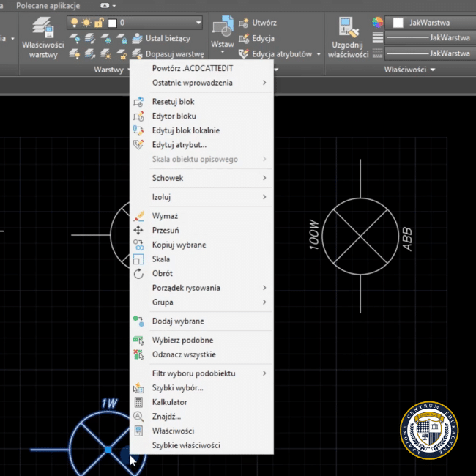Click the color wheel object color icon

378,23
